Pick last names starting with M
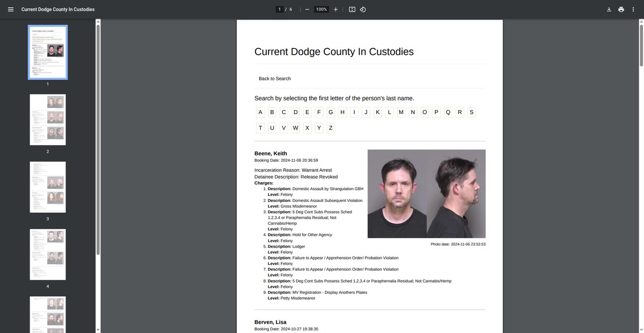Viewport: 644px width, 333px height. pos(401,112)
